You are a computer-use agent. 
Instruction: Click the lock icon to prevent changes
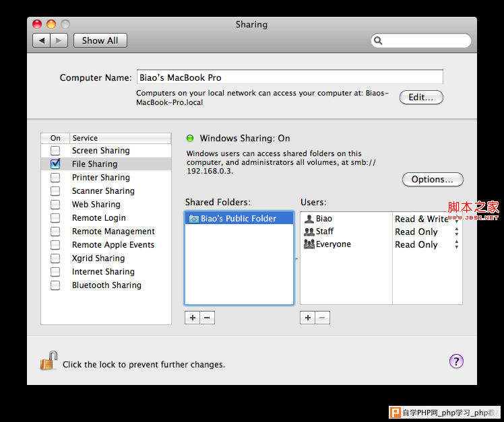tap(49, 361)
